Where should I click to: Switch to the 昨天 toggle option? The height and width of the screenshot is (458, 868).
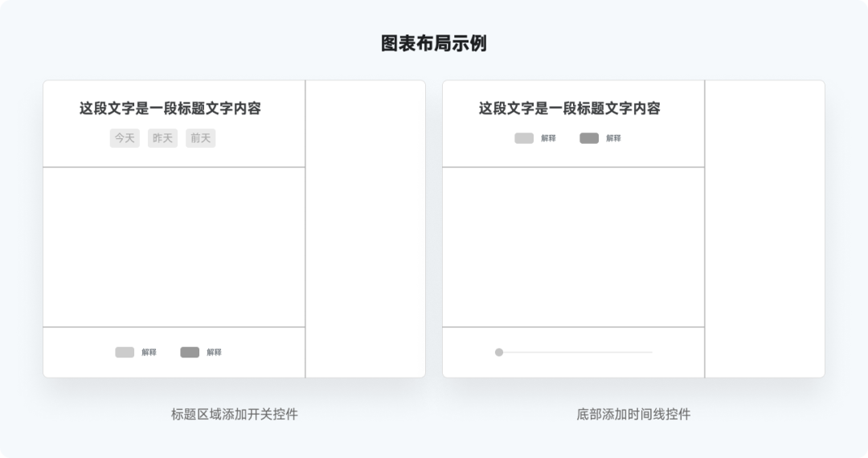(x=162, y=138)
